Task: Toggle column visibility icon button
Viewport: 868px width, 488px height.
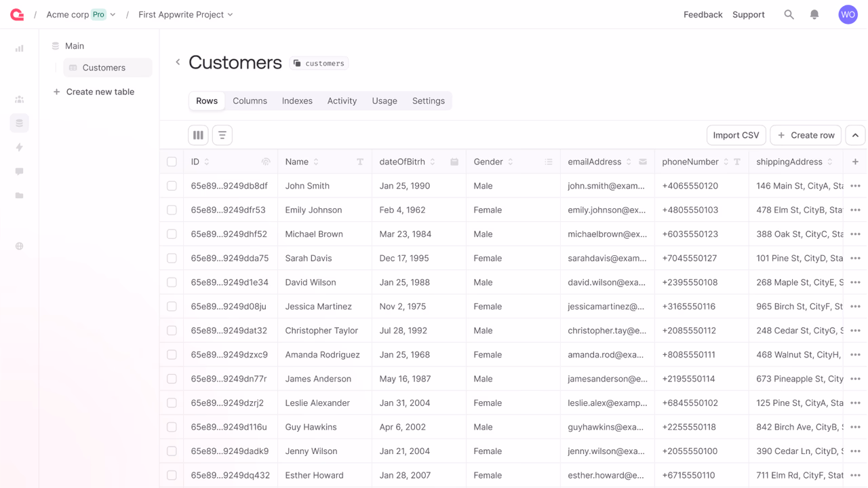Action: [x=198, y=135]
